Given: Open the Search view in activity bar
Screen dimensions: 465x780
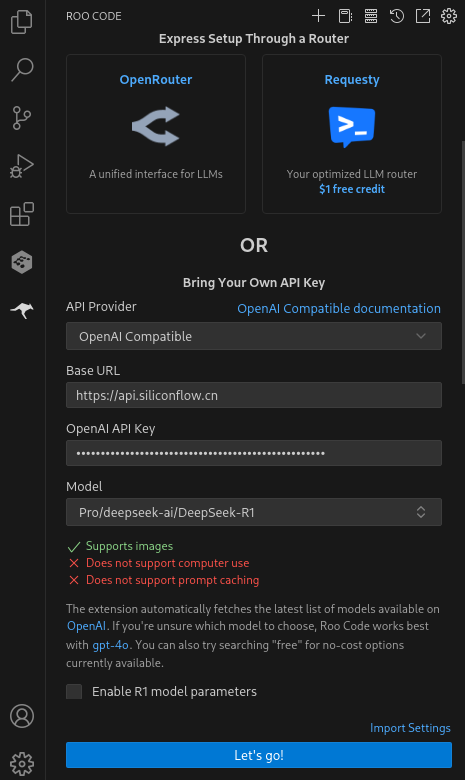Looking at the screenshot, I should coord(22,70).
